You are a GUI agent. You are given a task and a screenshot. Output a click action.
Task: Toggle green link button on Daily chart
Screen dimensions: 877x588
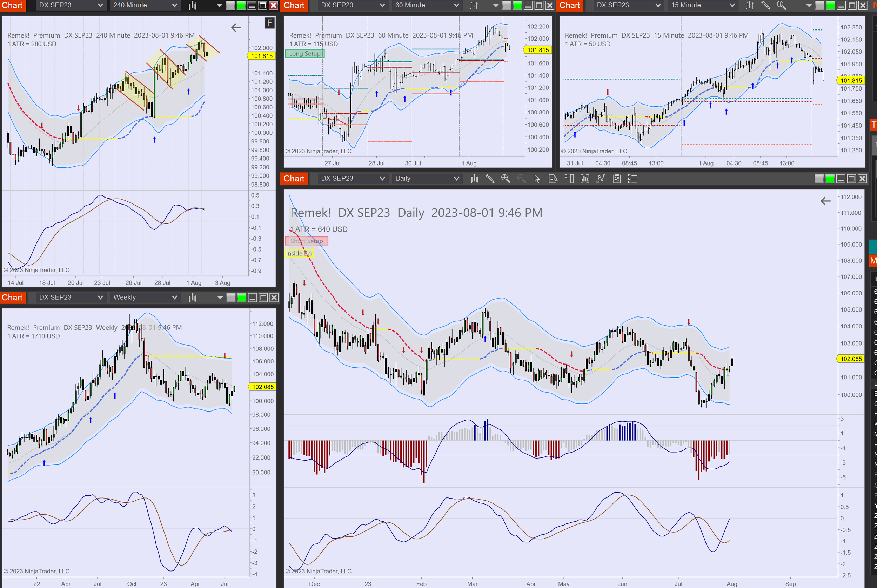pyautogui.click(x=830, y=179)
